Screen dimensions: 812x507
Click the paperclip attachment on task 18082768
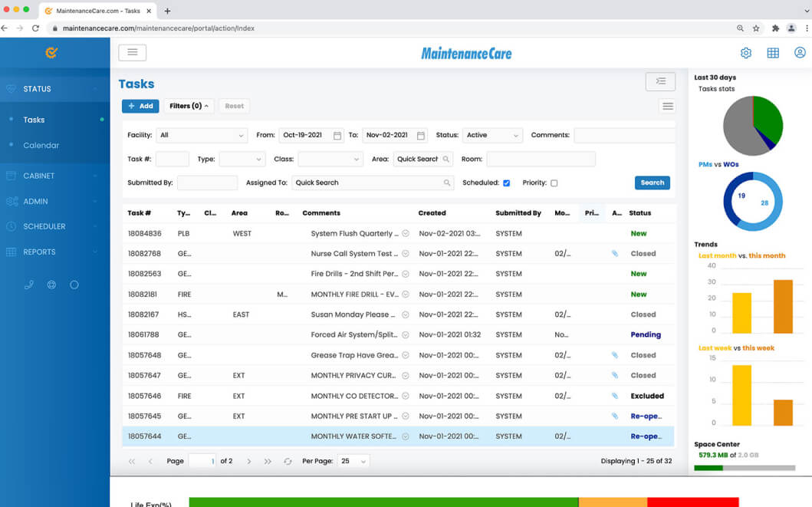[x=614, y=253]
